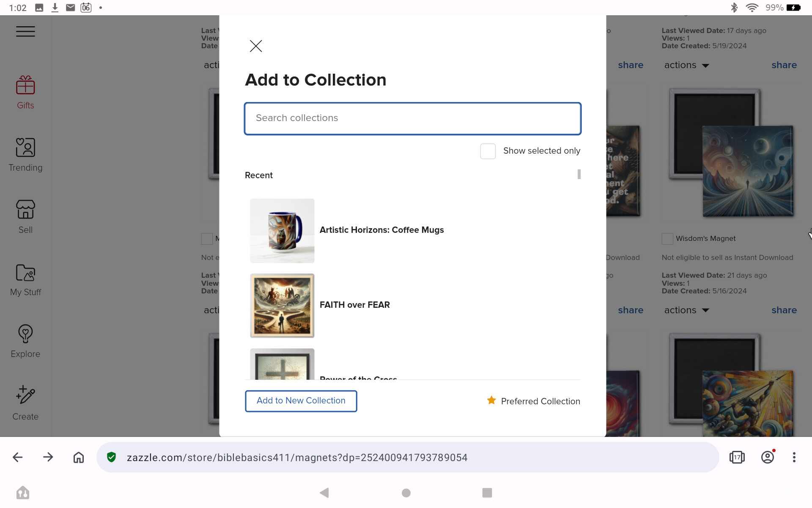Tap download notification icon in status bar

55,8
